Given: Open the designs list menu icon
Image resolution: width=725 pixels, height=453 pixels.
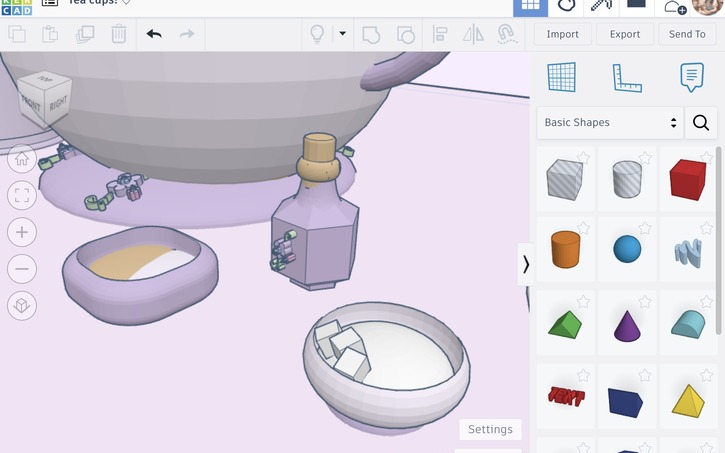Looking at the screenshot, I should click(x=49, y=3).
